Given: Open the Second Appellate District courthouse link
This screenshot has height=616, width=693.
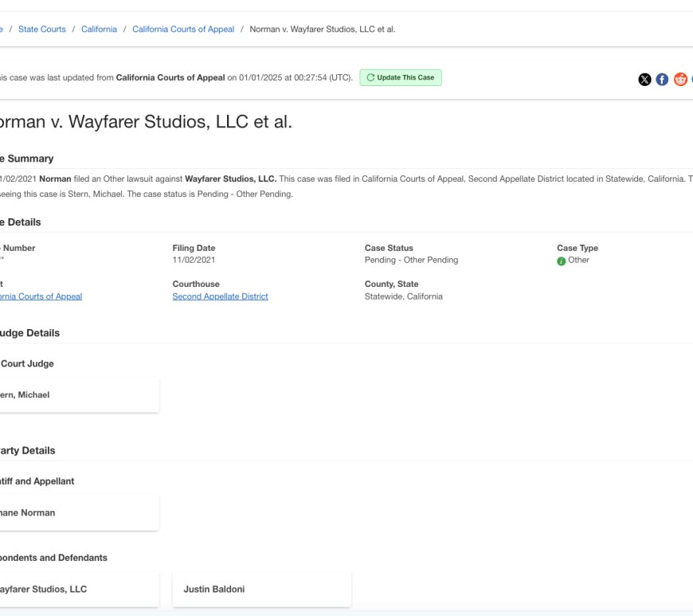Looking at the screenshot, I should 220,296.
